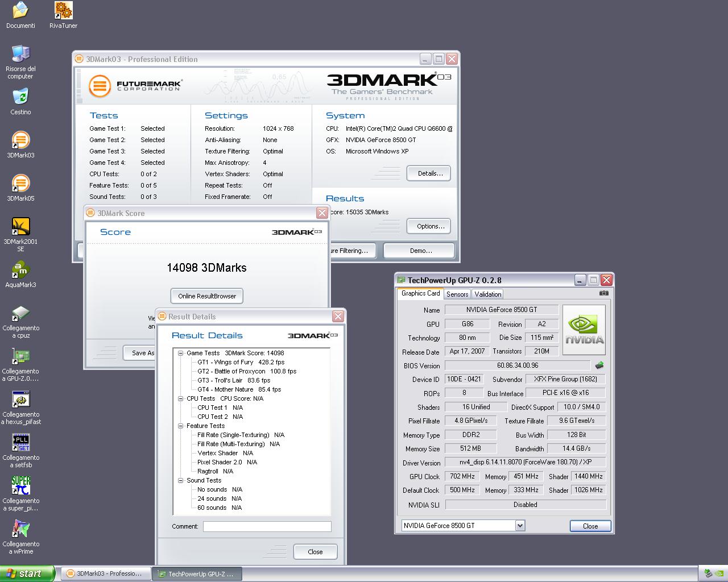
Task: Click the NVIDIA logo in GPU-Z
Action: pyautogui.click(x=584, y=330)
